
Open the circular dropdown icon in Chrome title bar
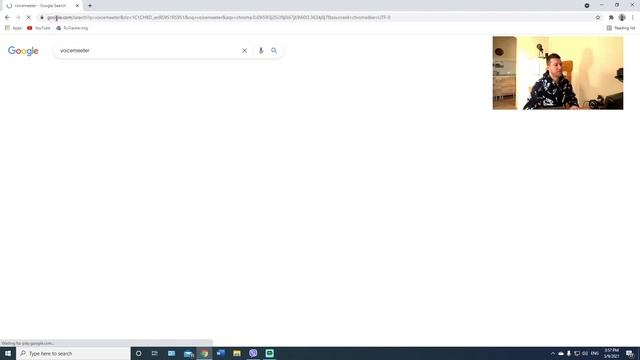tap(587, 5)
